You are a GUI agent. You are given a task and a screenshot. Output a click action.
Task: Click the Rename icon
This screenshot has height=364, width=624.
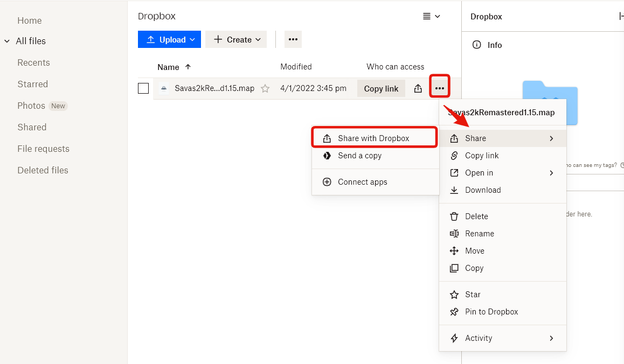[454, 234]
